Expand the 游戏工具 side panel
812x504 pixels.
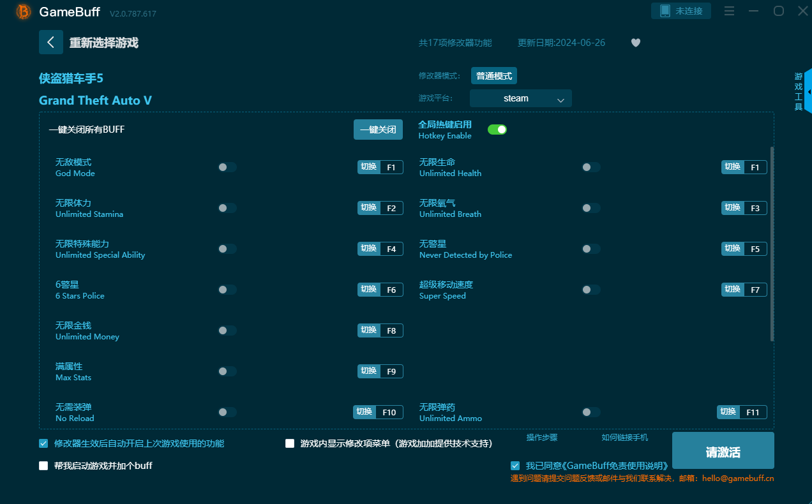[802, 91]
